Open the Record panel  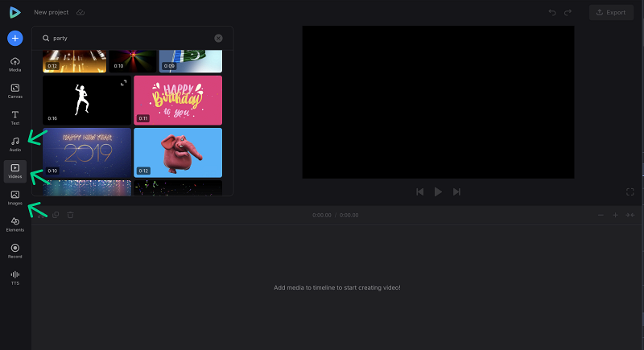point(15,251)
